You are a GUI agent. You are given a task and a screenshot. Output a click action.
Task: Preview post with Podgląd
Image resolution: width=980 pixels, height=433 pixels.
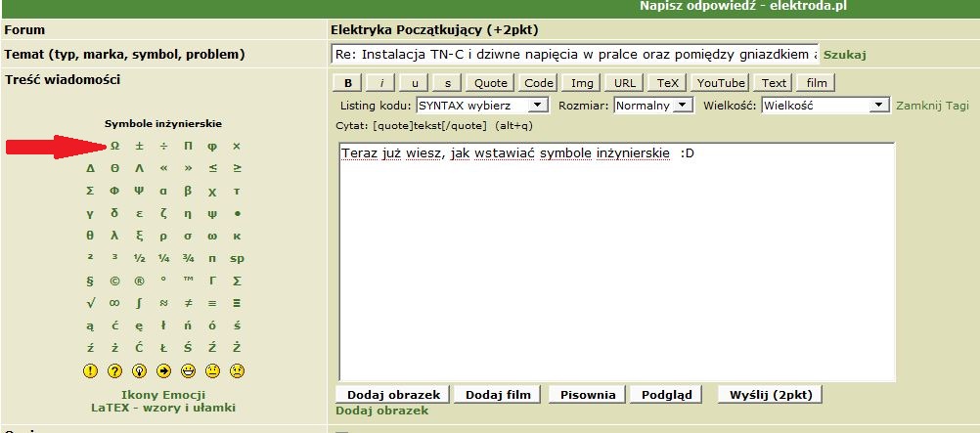666,394
